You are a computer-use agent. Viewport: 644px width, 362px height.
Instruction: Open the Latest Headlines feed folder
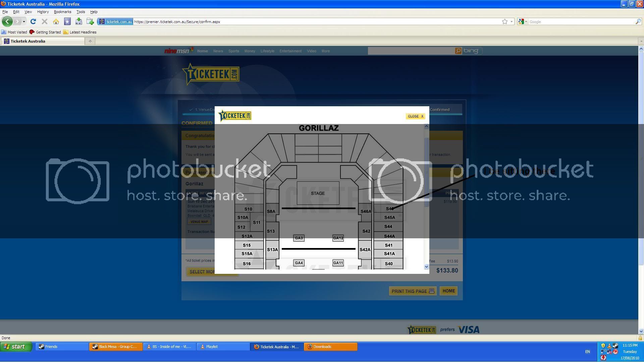click(x=80, y=32)
